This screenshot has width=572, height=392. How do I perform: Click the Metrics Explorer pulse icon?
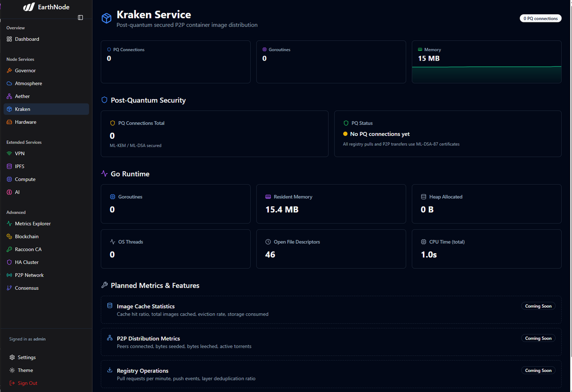click(x=10, y=224)
